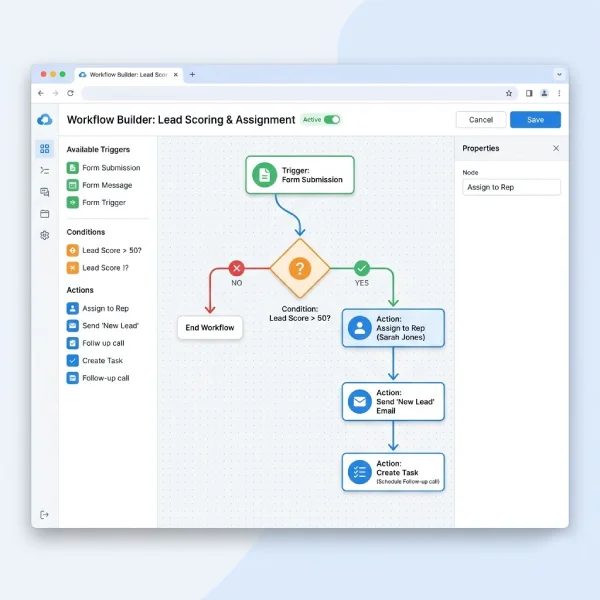600x600 pixels.
Task: Open the workflow list icon in sidebar
Action: (x=45, y=170)
